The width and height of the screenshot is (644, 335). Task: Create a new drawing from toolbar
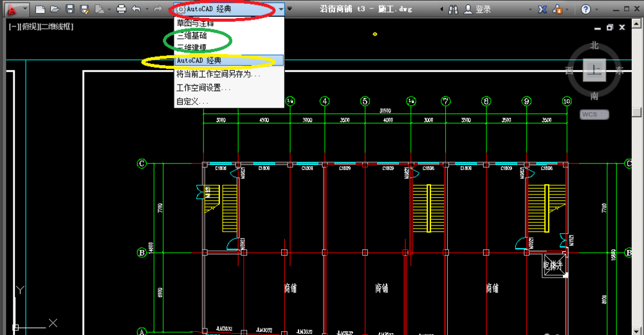[x=40, y=9]
